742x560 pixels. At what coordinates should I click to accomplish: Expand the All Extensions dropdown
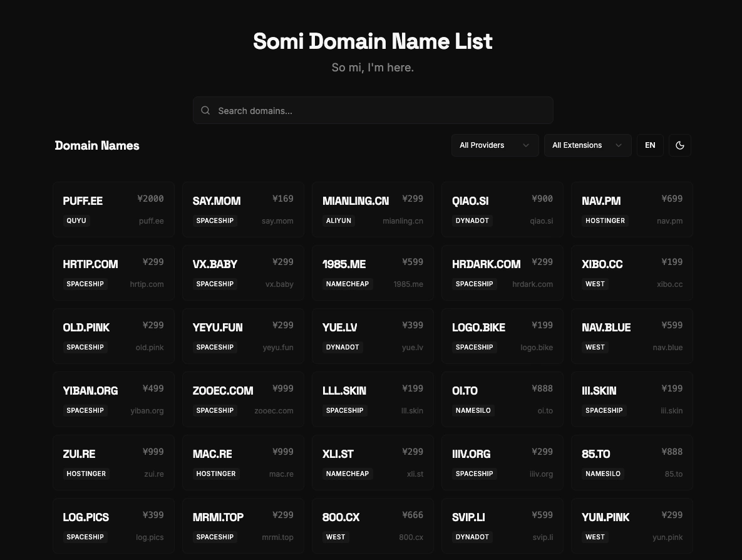(x=587, y=145)
